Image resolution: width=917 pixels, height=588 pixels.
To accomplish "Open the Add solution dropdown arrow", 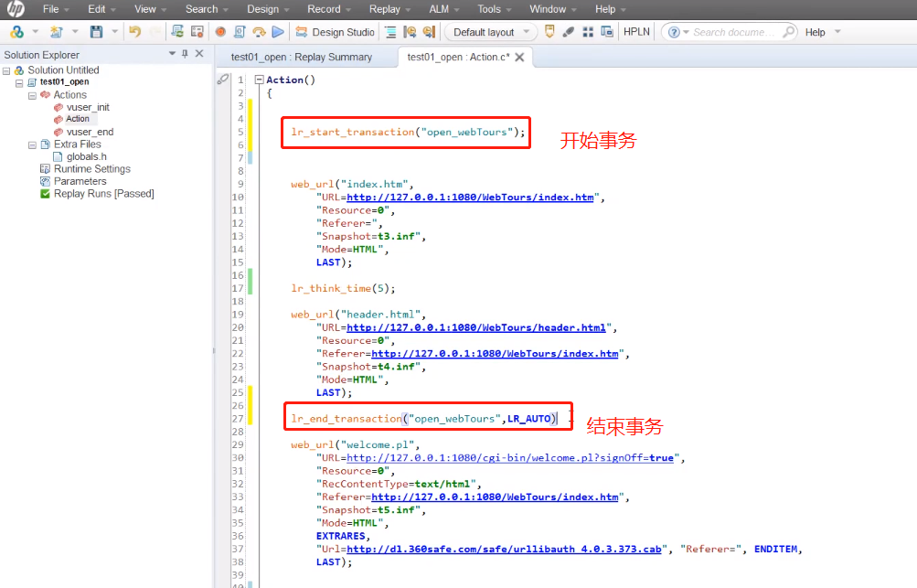I will coord(35,32).
